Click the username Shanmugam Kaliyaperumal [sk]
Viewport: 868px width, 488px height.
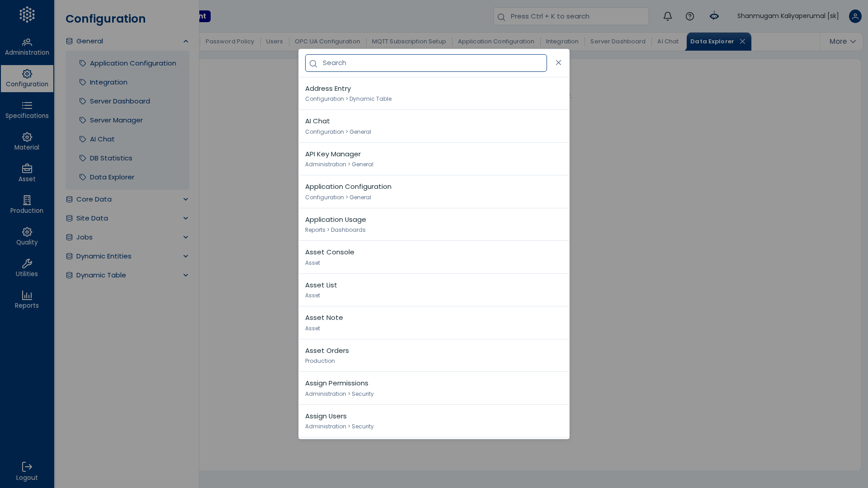tap(788, 16)
